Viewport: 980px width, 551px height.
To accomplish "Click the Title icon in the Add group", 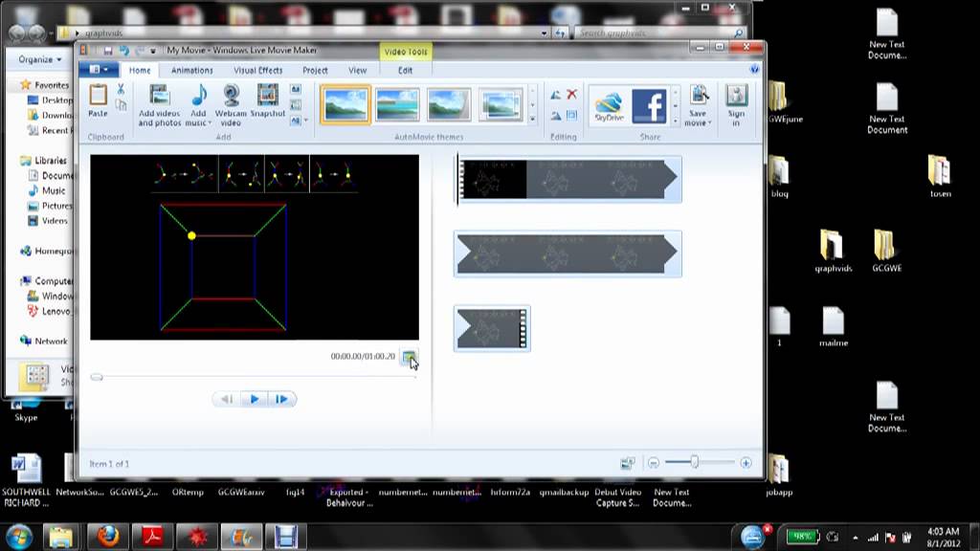I will 296,89.
